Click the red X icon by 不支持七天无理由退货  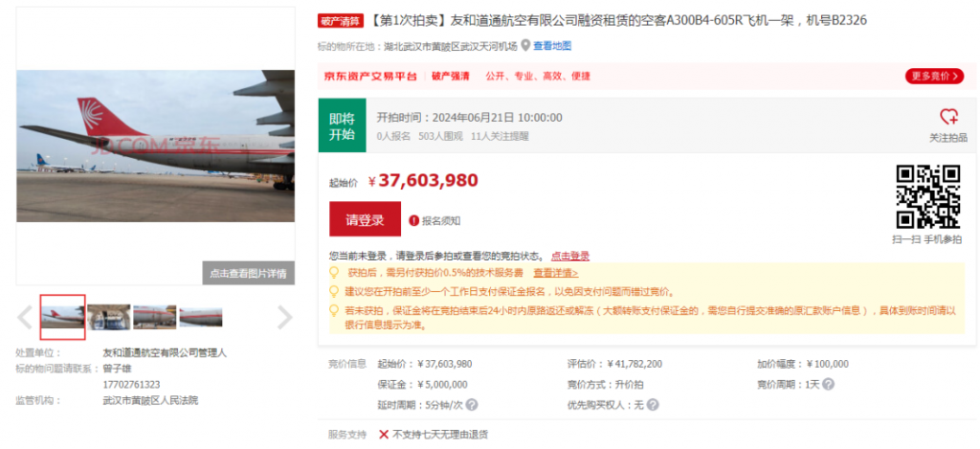point(384,434)
